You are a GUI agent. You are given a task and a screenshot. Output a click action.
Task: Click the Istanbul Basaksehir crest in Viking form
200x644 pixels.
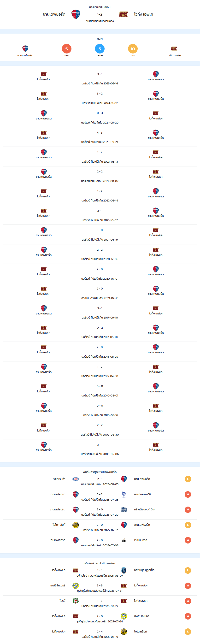(x=124, y=570)
